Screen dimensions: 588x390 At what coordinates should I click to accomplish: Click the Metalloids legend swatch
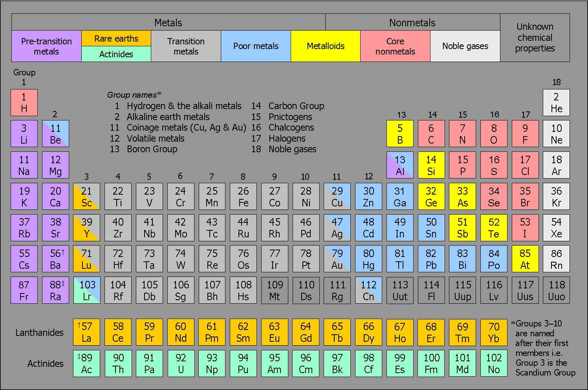point(325,46)
